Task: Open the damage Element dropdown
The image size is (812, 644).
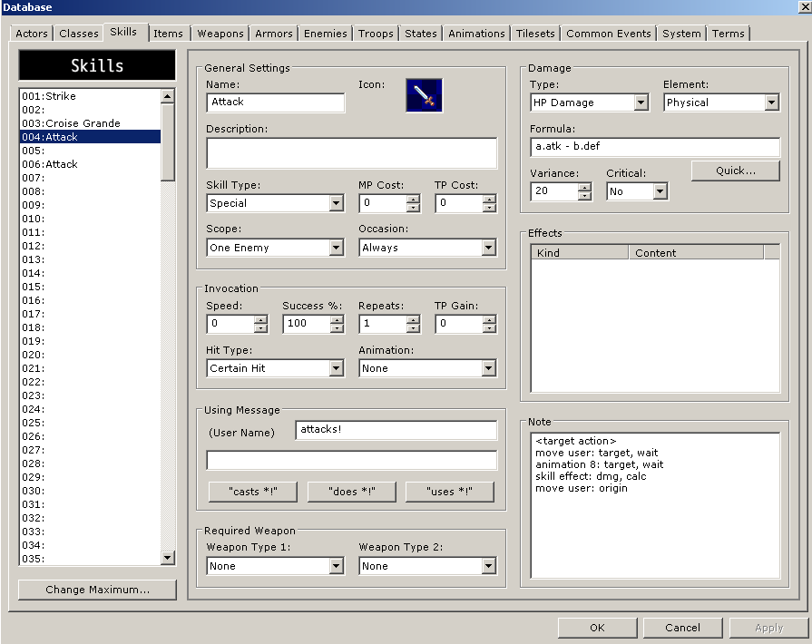Action: (771, 102)
